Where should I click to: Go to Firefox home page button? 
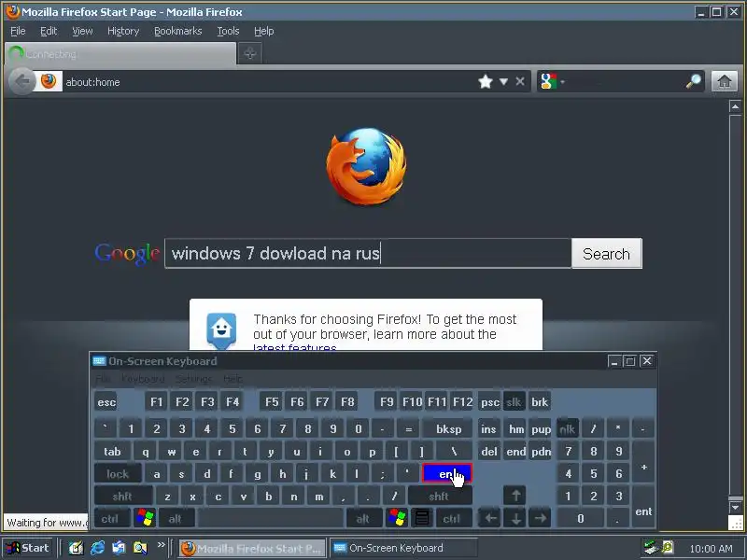(x=725, y=81)
